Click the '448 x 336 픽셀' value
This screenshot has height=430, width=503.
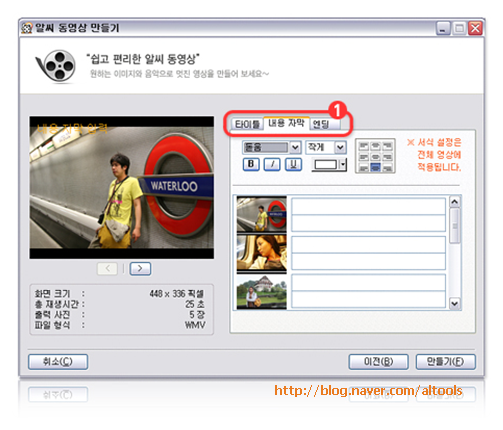point(177,294)
